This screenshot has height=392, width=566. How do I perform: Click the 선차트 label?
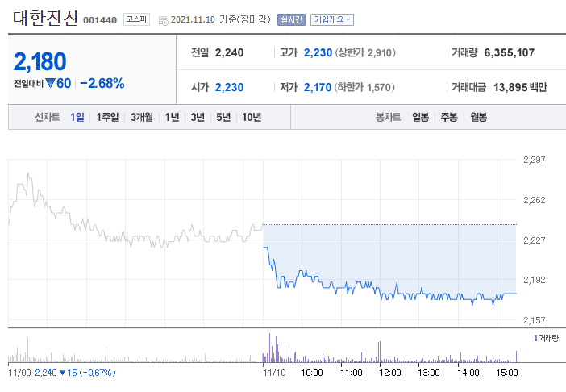48,117
